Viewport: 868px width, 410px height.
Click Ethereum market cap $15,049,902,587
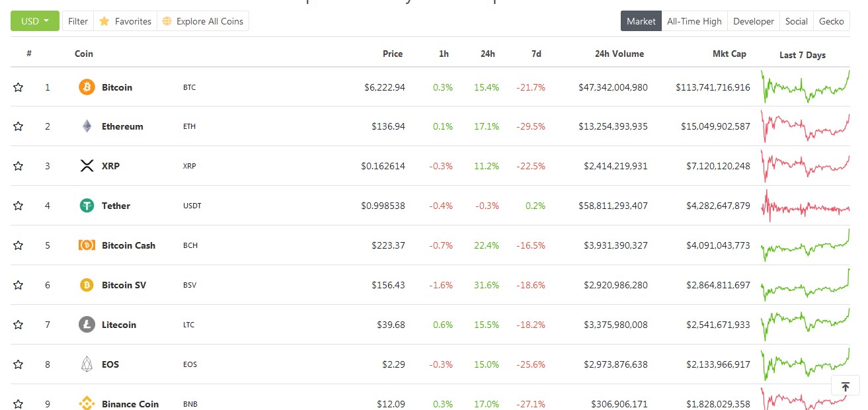pyautogui.click(x=715, y=127)
